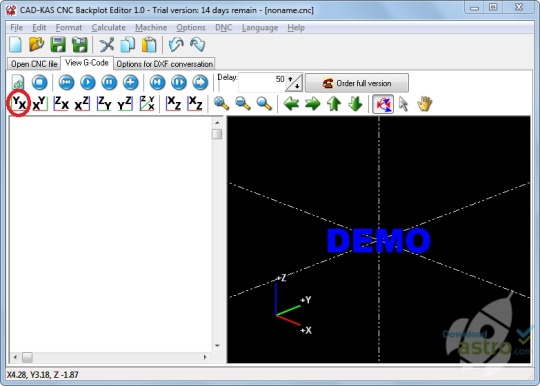Viewport: 540px width, 386px height.
Task: Pan view down with green down arrow
Action: (355, 103)
